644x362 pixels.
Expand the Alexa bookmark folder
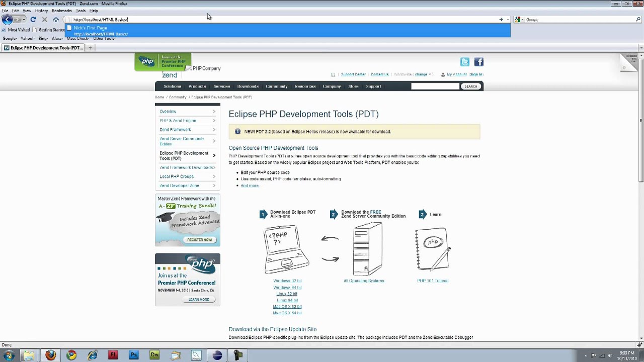(57, 39)
